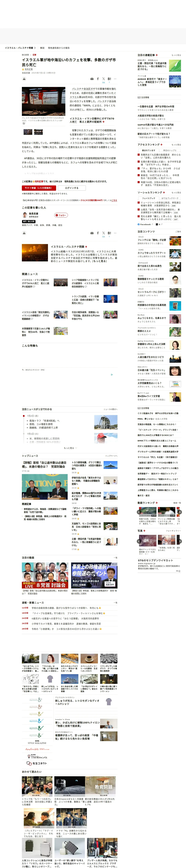Open the イスラエル・パレスチナ問題 dropdown in the nav bar
This screenshot has width=186, height=868.
(x=20, y=48)
